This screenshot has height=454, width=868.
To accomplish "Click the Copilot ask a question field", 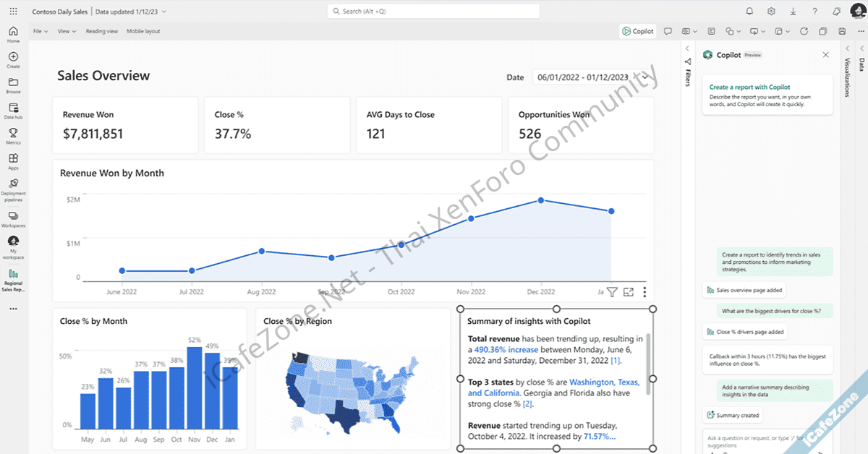I will [759, 440].
